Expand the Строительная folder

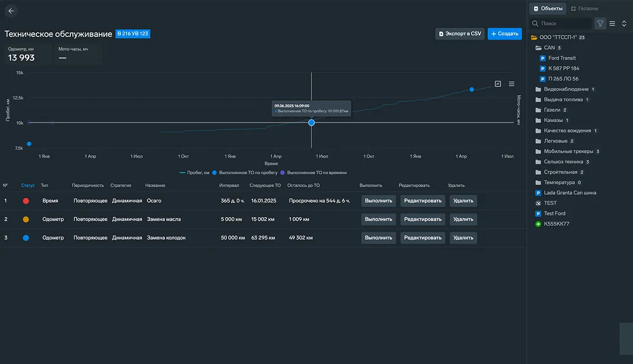[538, 172]
